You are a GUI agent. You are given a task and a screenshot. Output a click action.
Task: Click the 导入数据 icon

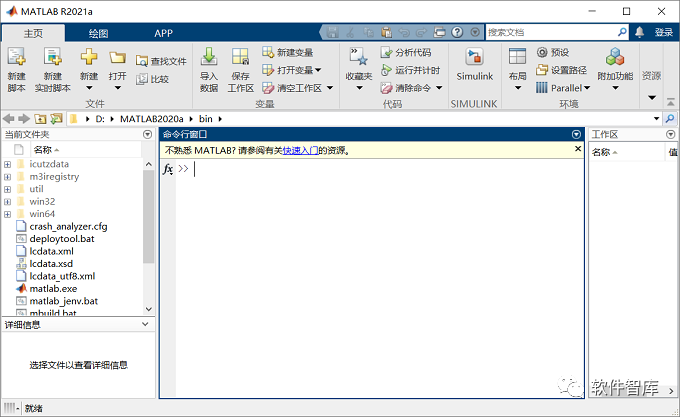click(x=209, y=57)
